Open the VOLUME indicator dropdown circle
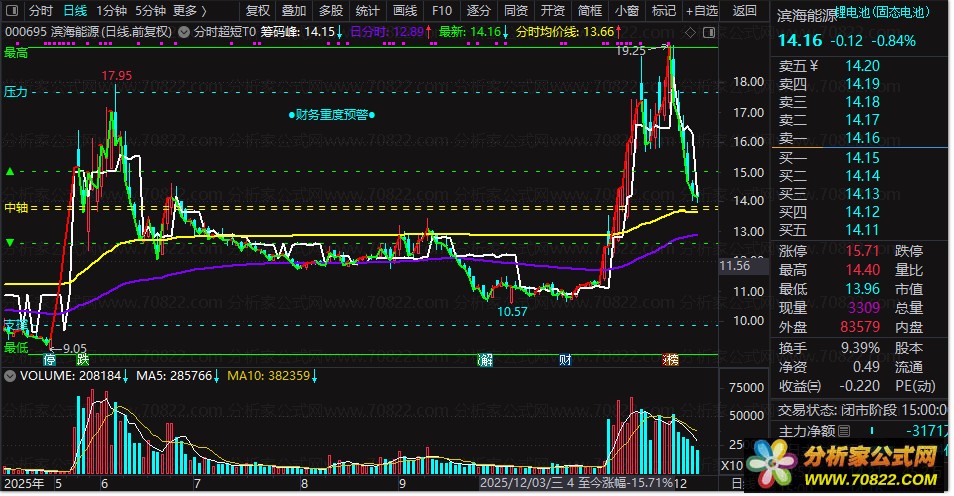This screenshot has height=496, width=954. (10, 375)
